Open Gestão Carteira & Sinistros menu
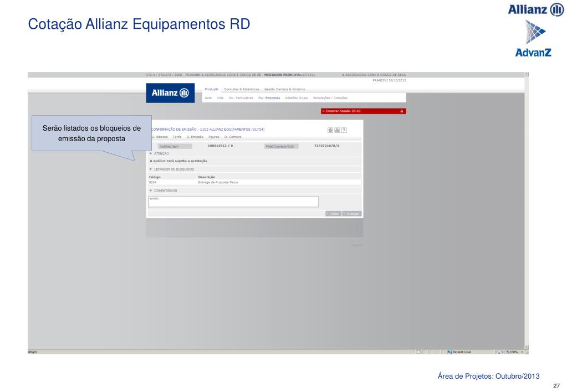 [284, 89]
